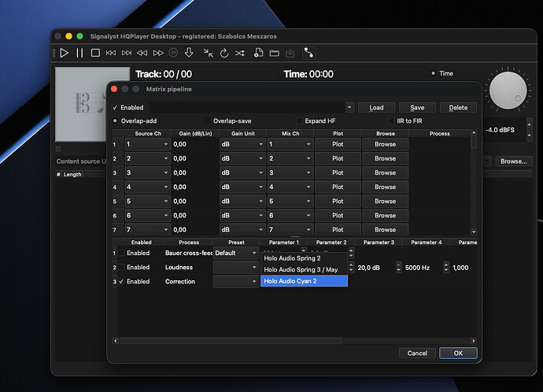Click the Plot button in row 2
543x392 pixels.
point(338,158)
